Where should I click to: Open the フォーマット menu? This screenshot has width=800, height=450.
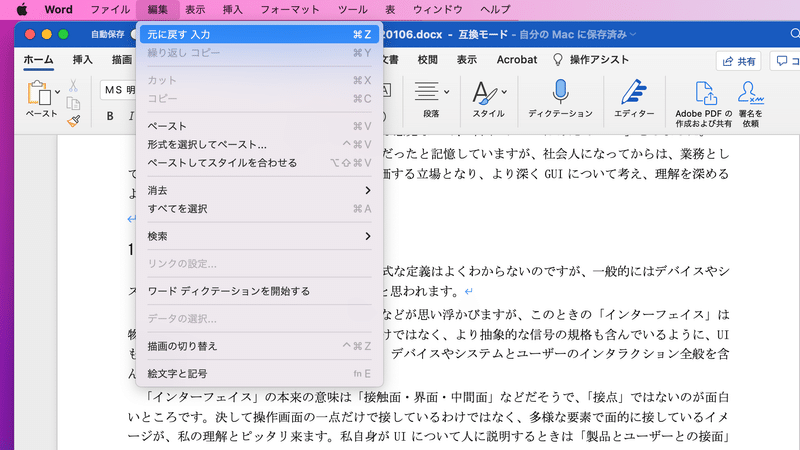[x=290, y=9]
